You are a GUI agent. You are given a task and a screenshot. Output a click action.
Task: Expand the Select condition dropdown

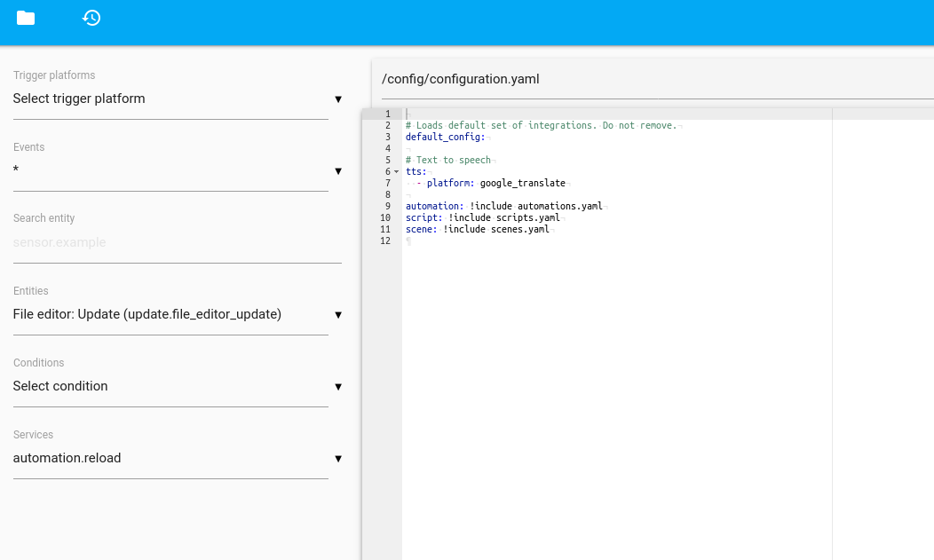click(170, 387)
